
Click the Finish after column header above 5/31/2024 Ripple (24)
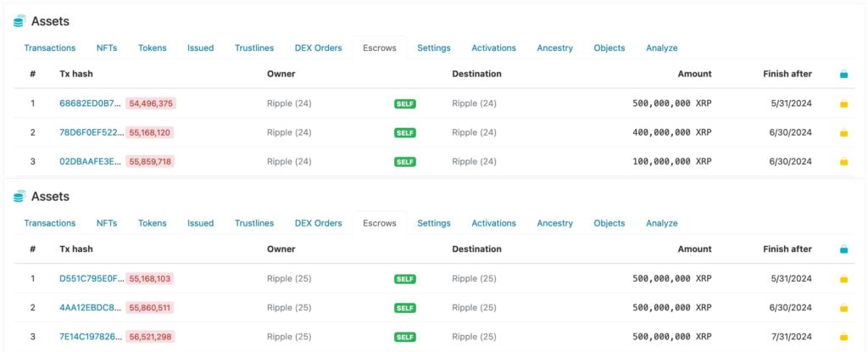click(787, 74)
